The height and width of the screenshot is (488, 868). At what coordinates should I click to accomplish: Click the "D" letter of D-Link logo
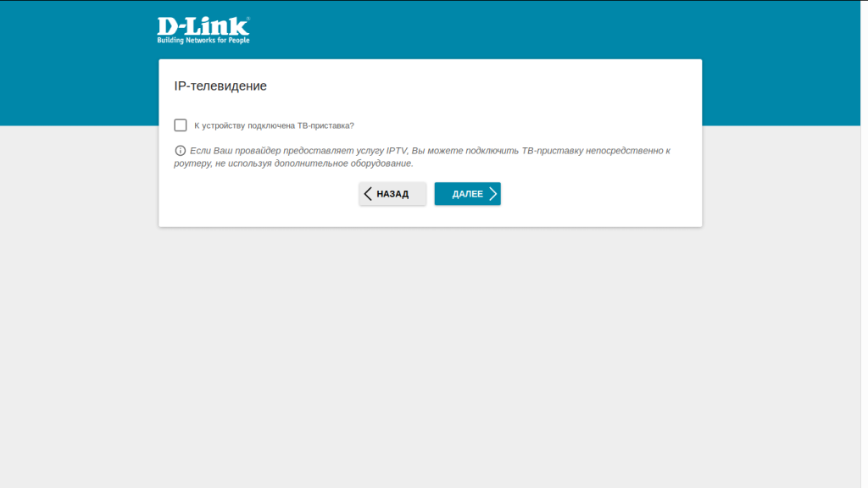coord(167,27)
